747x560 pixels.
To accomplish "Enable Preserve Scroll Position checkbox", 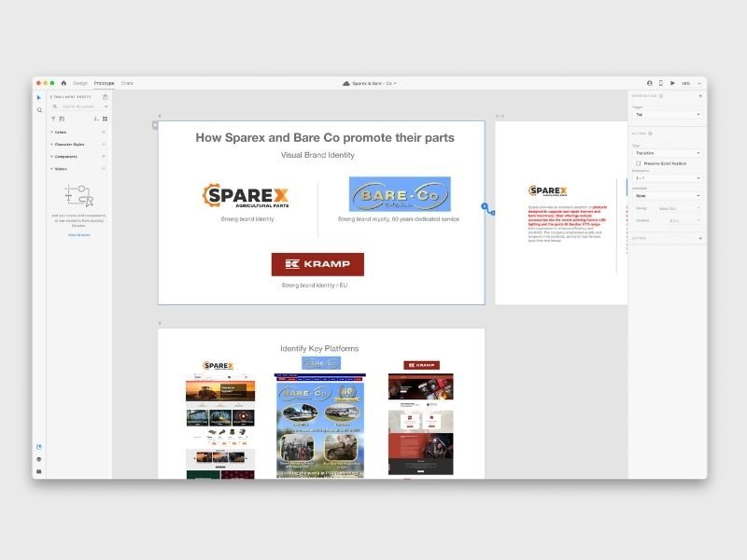I will coord(639,163).
